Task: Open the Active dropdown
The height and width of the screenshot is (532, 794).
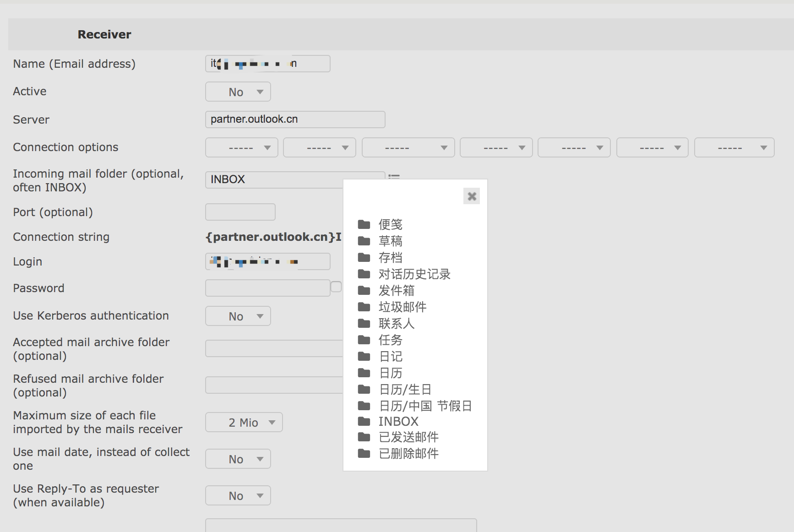Action: pyautogui.click(x=238, y=92)
